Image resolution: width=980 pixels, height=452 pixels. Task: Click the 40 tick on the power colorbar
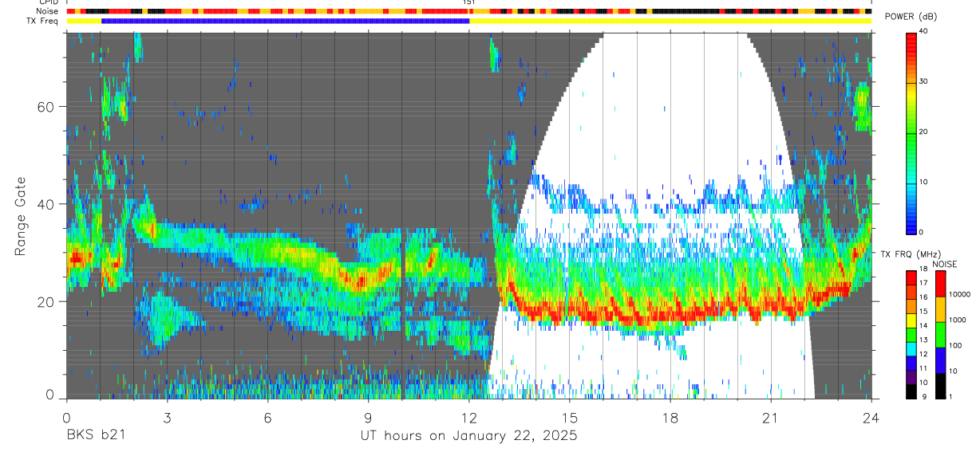click(x=923, y=32)
